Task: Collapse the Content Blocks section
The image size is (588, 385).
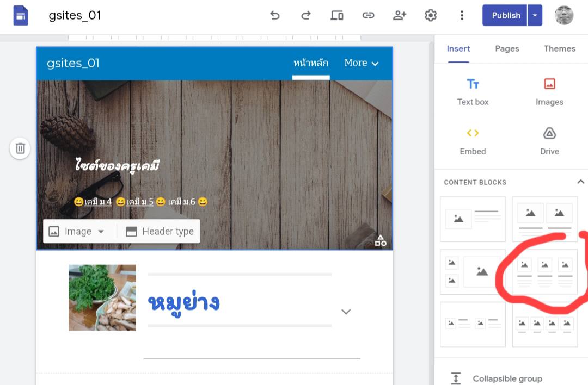Action: (580, 182)
